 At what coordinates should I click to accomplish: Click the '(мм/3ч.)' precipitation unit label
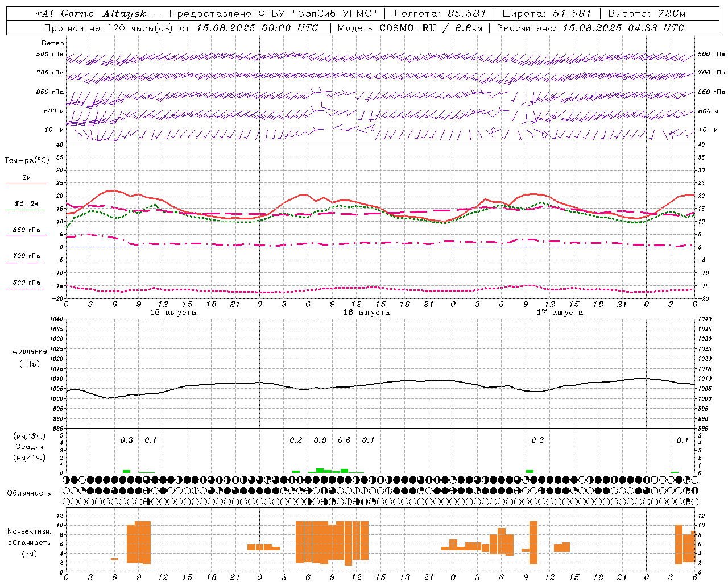tap(30, 436)
